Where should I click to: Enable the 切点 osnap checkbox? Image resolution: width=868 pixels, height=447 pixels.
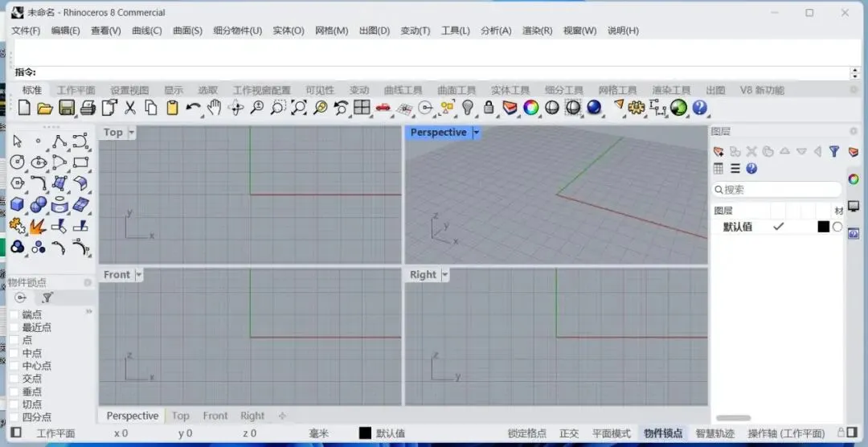(14, 404)
